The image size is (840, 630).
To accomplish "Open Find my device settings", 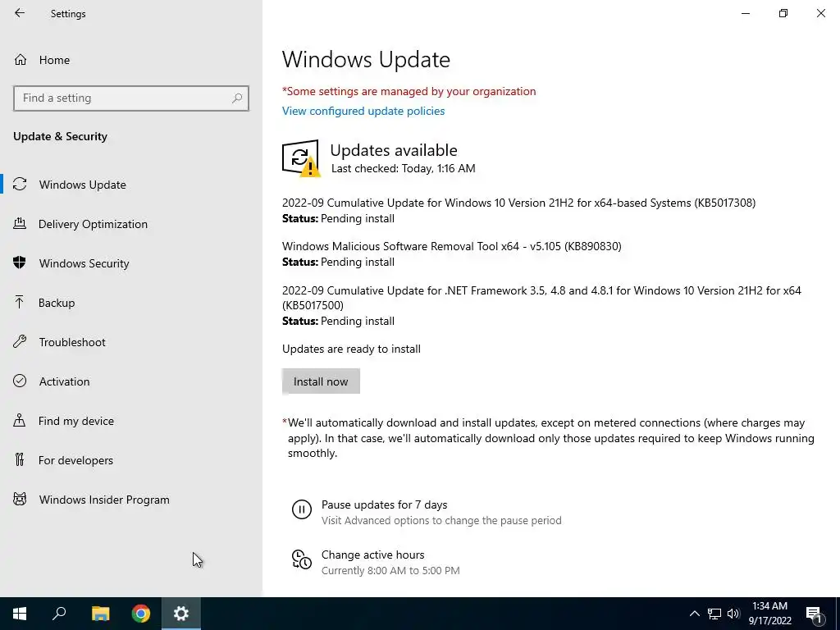I will click(x=131, y=421).
